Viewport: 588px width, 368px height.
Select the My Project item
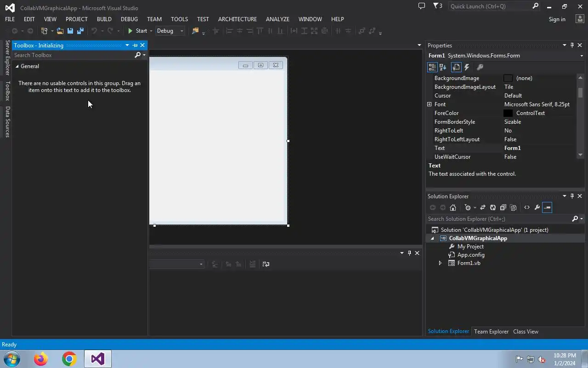point(470,247)
